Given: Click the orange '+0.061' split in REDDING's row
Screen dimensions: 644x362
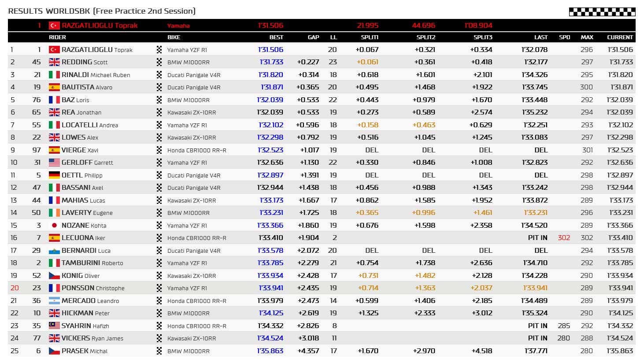Looking at the screenshot, I should (367, 62).
